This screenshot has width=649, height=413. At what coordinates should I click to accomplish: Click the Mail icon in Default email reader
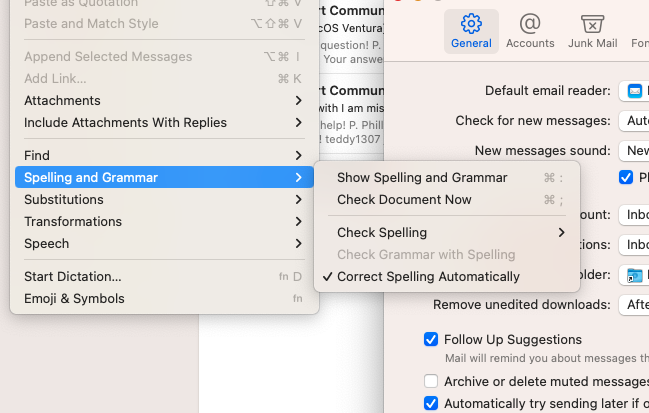[x=634, y=91]
